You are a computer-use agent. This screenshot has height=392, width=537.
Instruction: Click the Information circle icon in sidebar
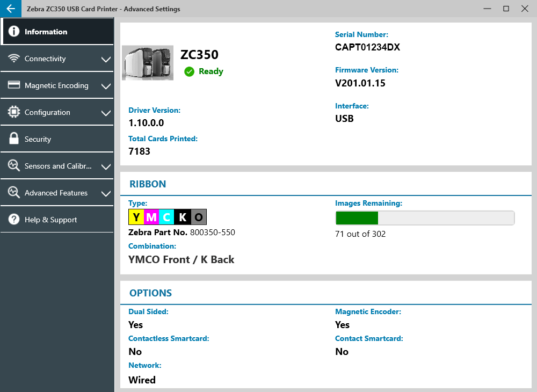point(14,32)
